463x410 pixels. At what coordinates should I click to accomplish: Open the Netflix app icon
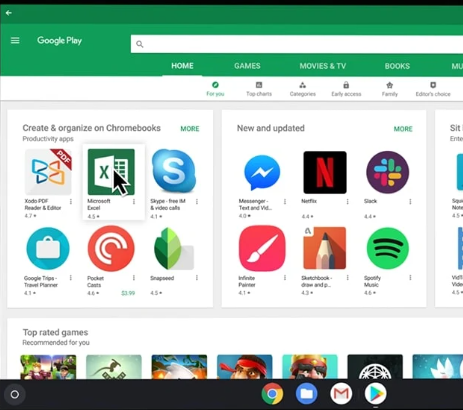tap(325, 172)
